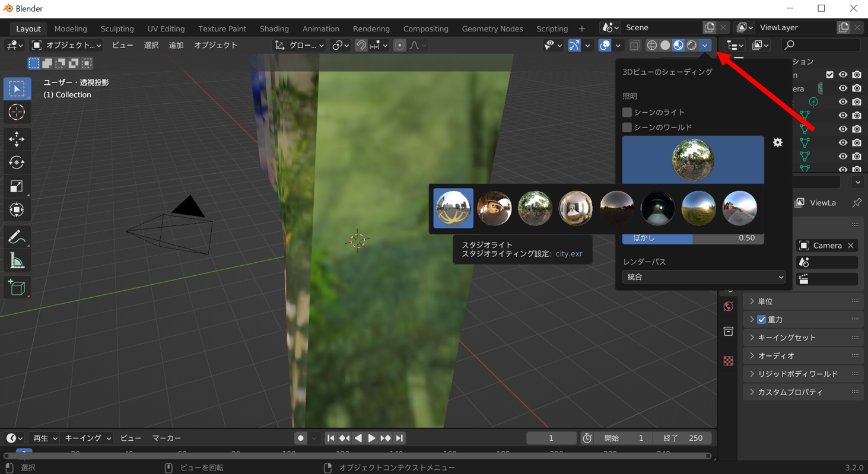
Task: Open the 追加 menu in viewport header
Action: point(176,45)
